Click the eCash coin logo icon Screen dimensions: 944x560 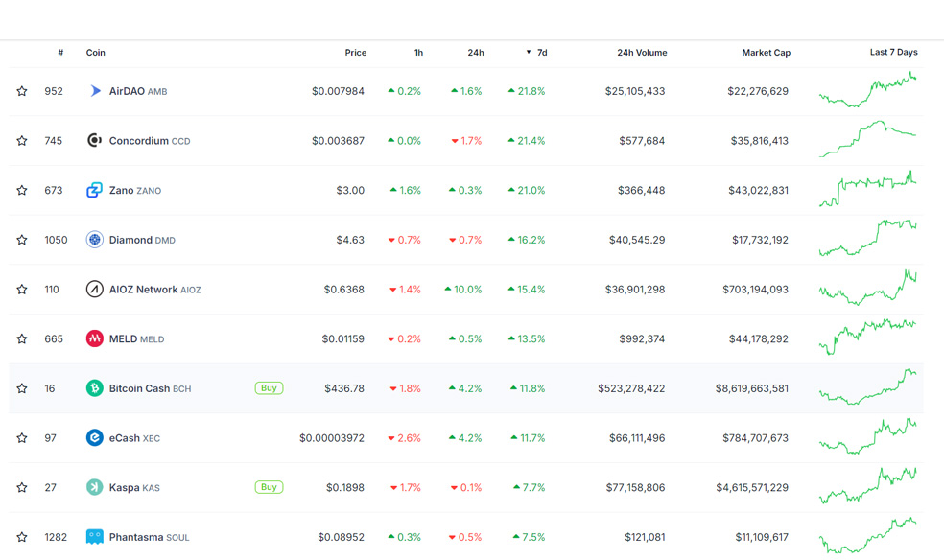tap(95, 437)
